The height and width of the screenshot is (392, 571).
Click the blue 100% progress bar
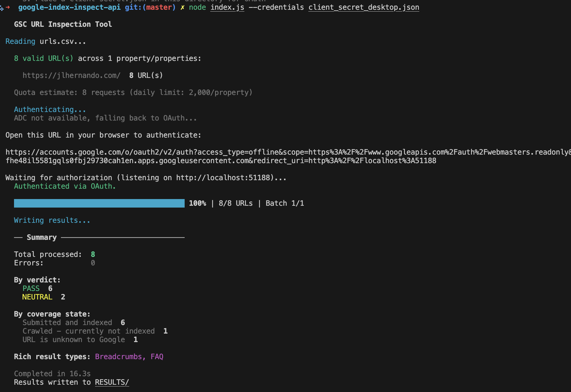99,203
